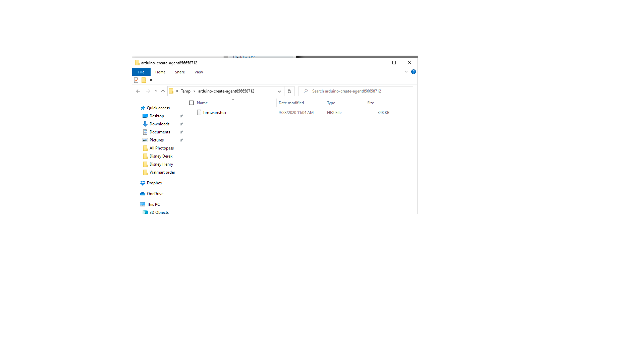Open Downloads in the navigation pane
644x362 pixels.
(159, 124)
